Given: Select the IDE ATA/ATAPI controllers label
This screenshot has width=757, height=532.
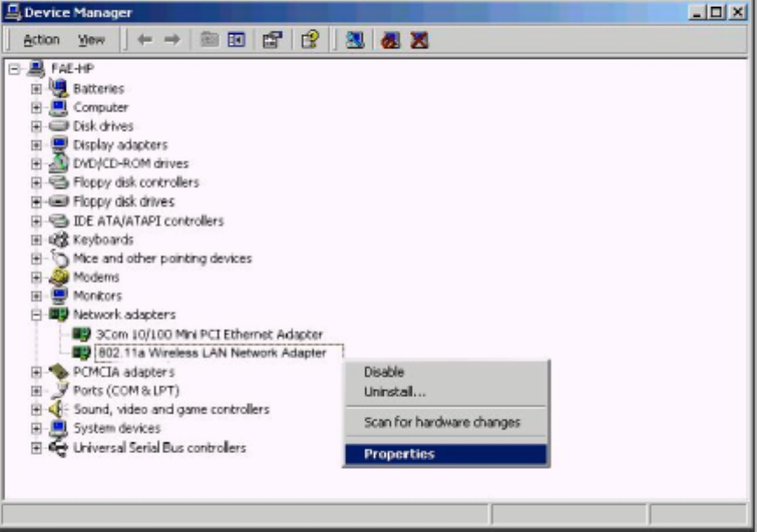Looking at the screenshot, I should [x=148, y=221].
